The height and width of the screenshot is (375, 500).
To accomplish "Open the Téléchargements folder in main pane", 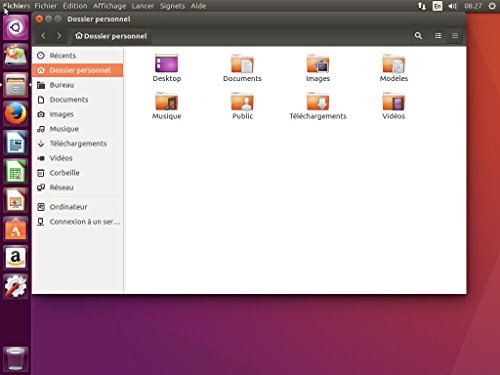I will tap(318, 101).
